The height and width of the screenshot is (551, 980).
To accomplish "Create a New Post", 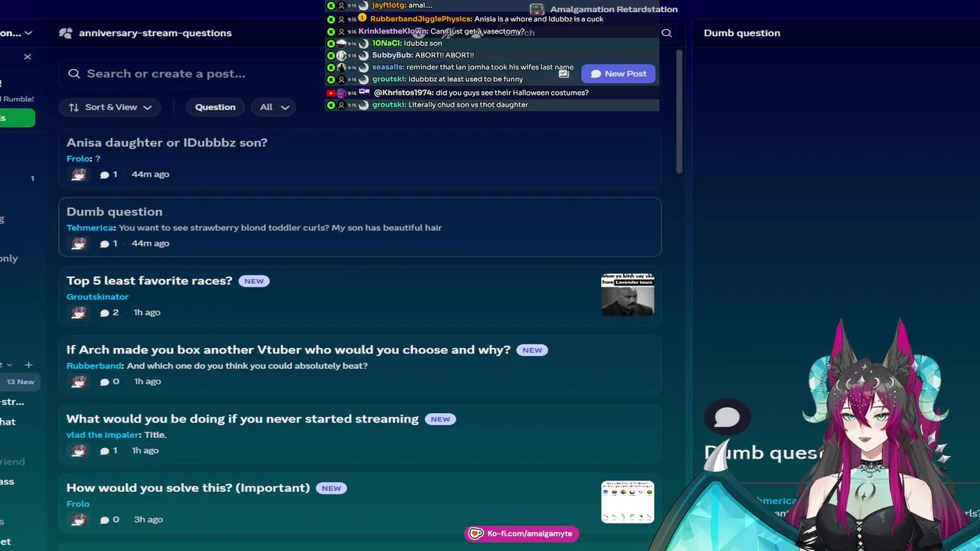I will pyautogui.click(x=619, y=73).
